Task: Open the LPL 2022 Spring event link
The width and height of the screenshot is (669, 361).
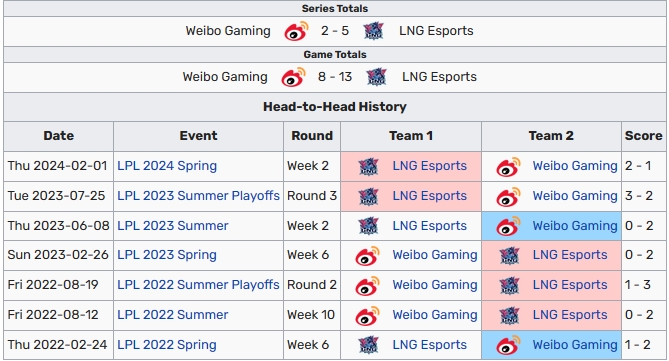Action: 167,345
